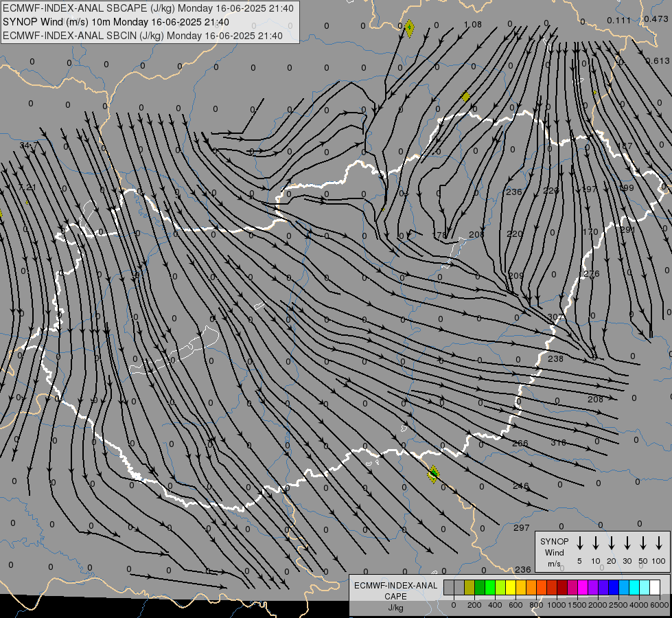Click the SYNOP legend heading
The image size is (672, 618).
pyautogui.click(x=554, y=541)
